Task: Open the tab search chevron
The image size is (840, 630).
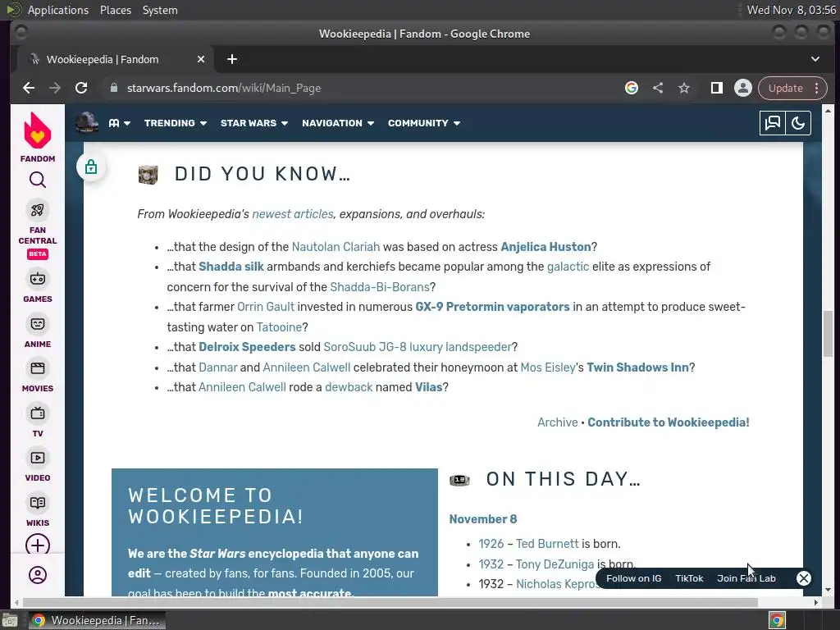Action: (x=815, y=59)
